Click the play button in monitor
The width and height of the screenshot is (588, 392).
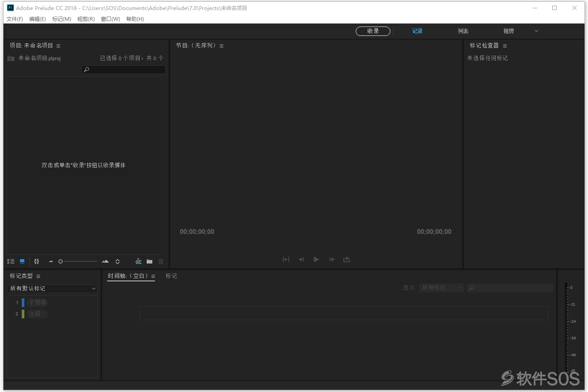pos(316,259)
